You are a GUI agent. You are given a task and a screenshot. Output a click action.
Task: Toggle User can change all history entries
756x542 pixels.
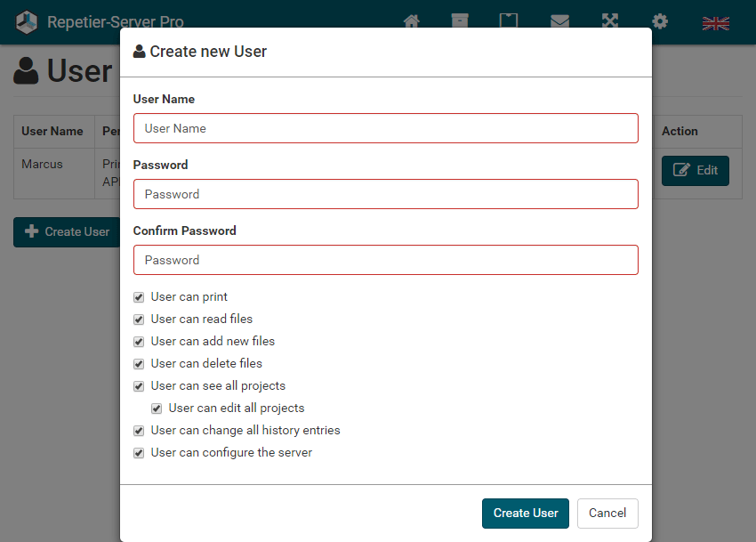click(139, 431)
